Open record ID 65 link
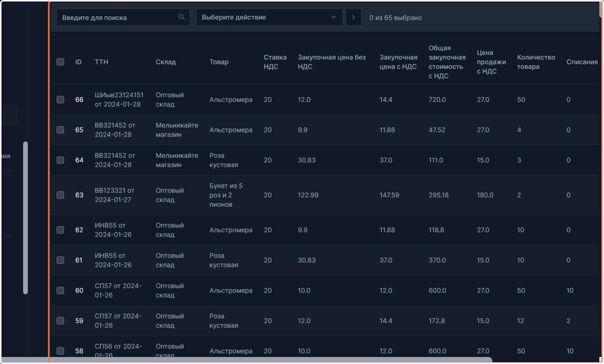This screenshot has height=364, width=604. tap(80, 130)
